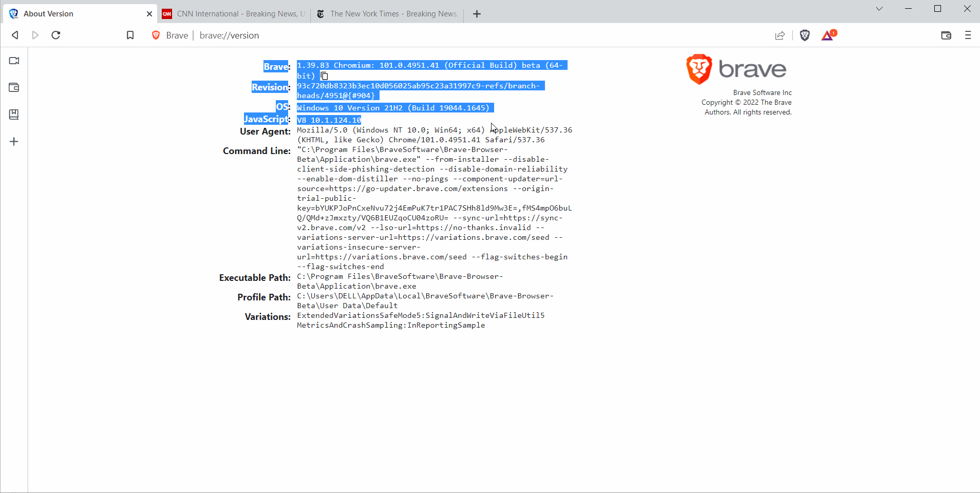Click the Brave lion icon in the address bar
This screenshot has height=493, width=980.
pos(156,35)
